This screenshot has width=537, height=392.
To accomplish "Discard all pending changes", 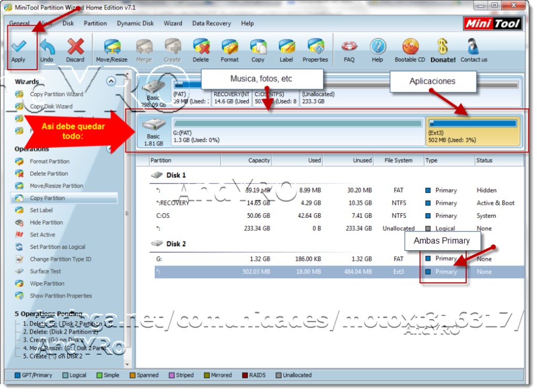I will (76, 51).
